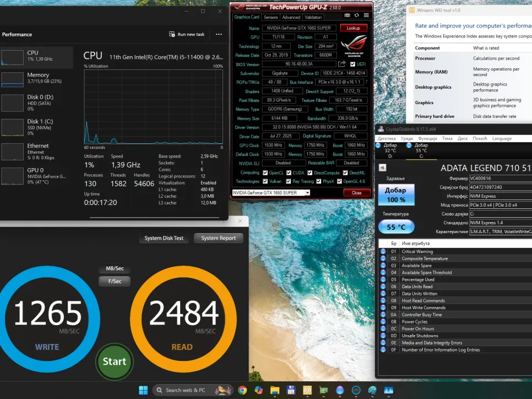Viewport: 532px width, 399px height.
Task: Open the Функција menu in CrystalDiskInfo
Action: [427, 138]
